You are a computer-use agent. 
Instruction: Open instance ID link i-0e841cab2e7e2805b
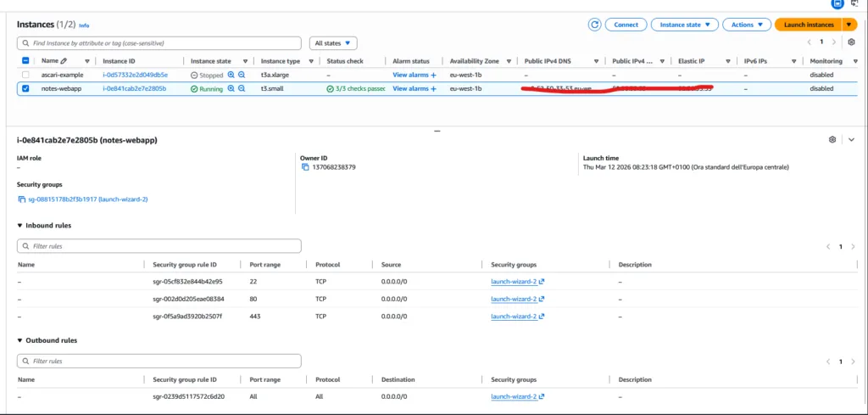pos(134,88)
